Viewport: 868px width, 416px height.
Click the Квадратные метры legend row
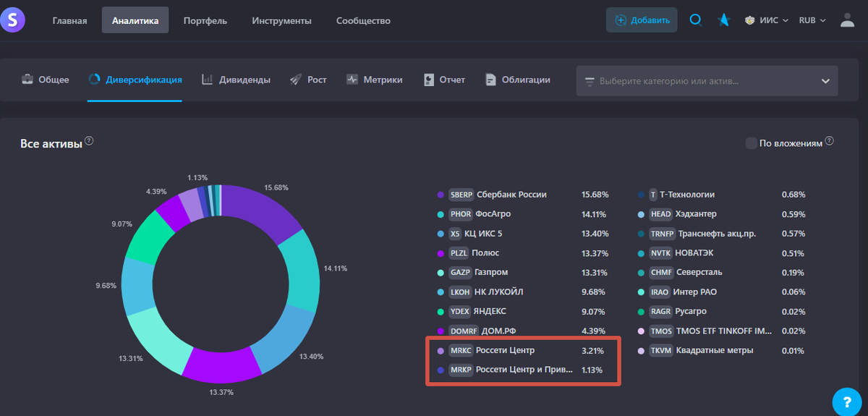[723, 351]
